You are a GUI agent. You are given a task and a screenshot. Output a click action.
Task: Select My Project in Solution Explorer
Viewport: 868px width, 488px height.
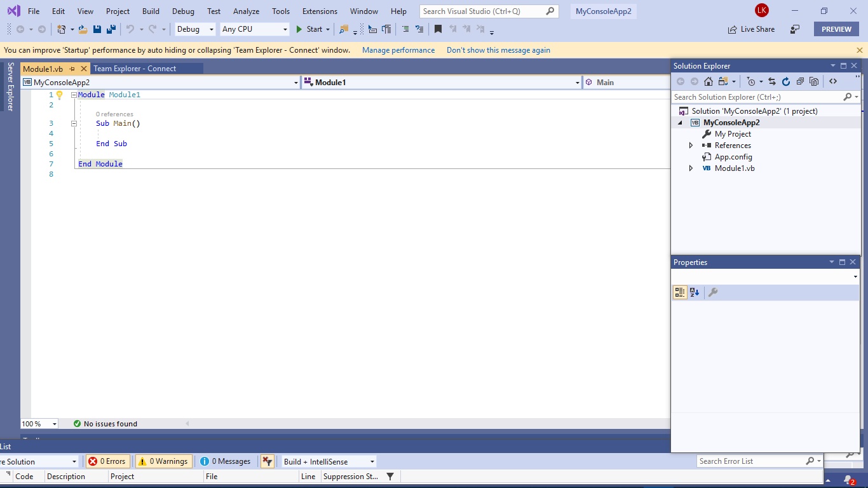pos(733,134)
